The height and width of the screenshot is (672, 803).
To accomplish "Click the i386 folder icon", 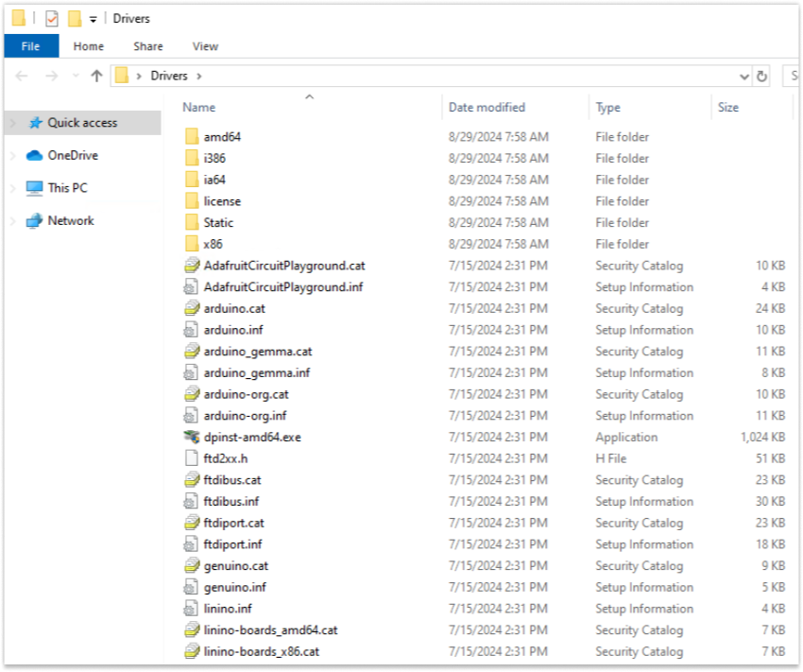I will coord(192,158).
